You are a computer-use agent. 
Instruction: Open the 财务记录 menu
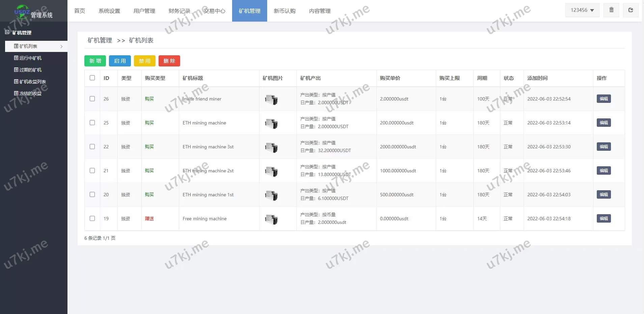179,11
